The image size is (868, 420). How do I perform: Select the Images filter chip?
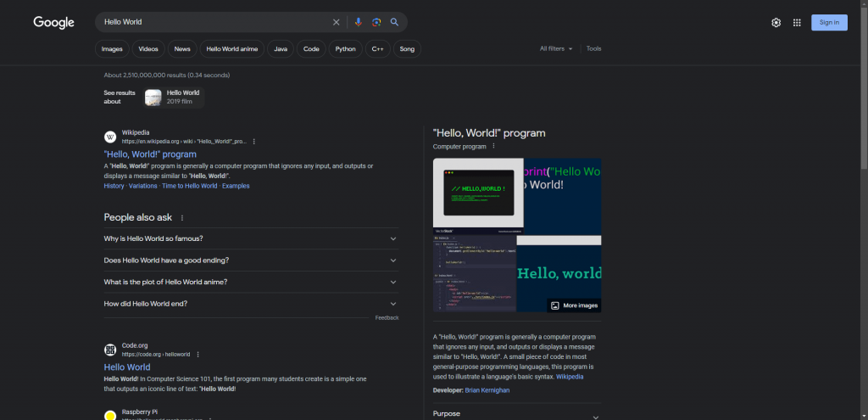tap(112, 48)
